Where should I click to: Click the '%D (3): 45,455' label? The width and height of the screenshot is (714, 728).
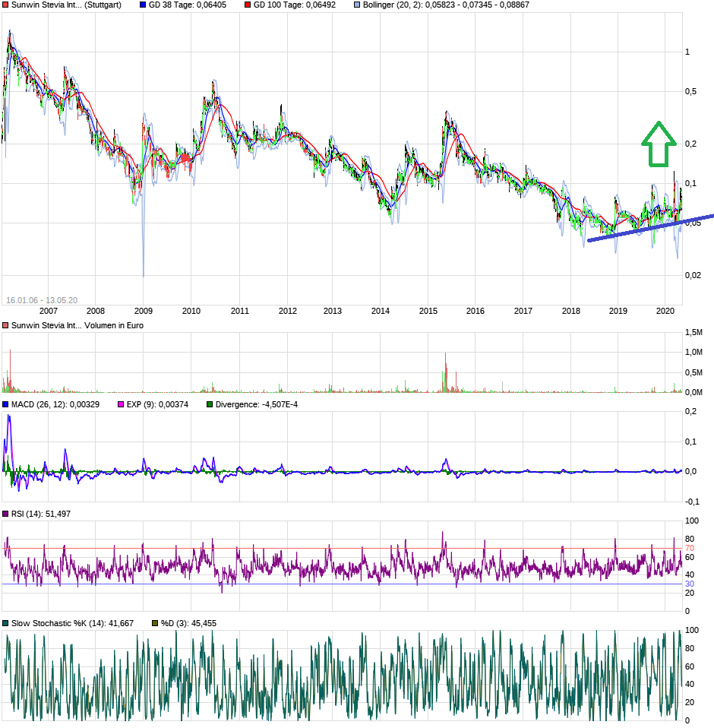point(188,623)
